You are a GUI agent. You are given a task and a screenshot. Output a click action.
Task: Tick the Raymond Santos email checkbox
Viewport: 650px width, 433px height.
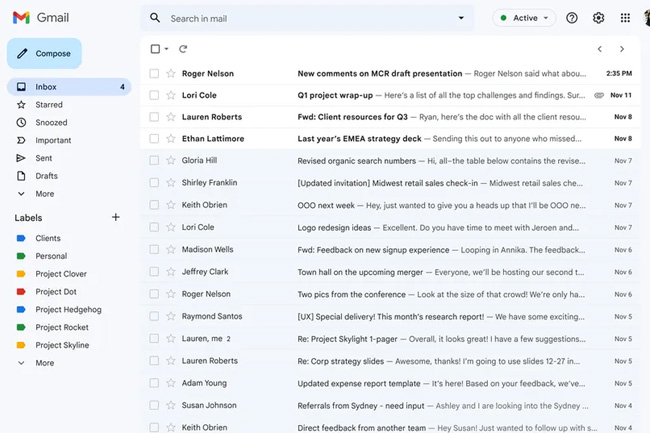point(154,316)
